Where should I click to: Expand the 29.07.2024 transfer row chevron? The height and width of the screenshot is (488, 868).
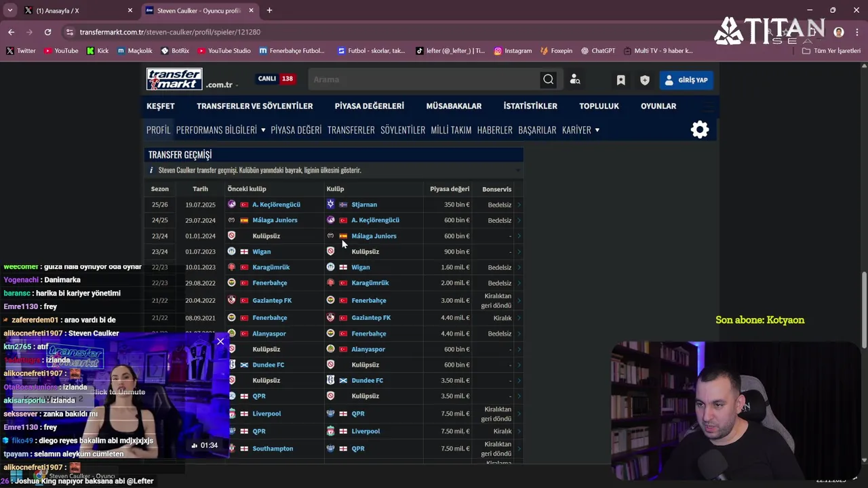click(519, 220)
